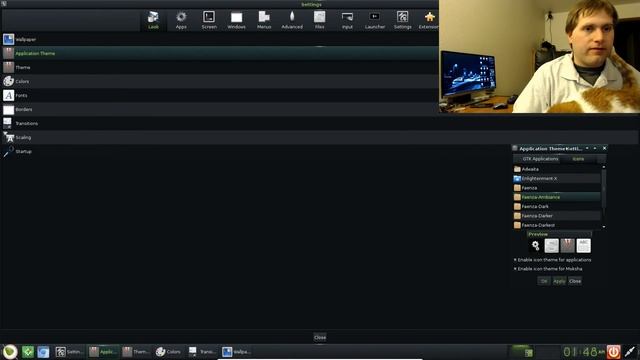Switch to the Settings taskbar window
Screen dimensions: 640x360
pyautogui.click(x=69, y=351)
